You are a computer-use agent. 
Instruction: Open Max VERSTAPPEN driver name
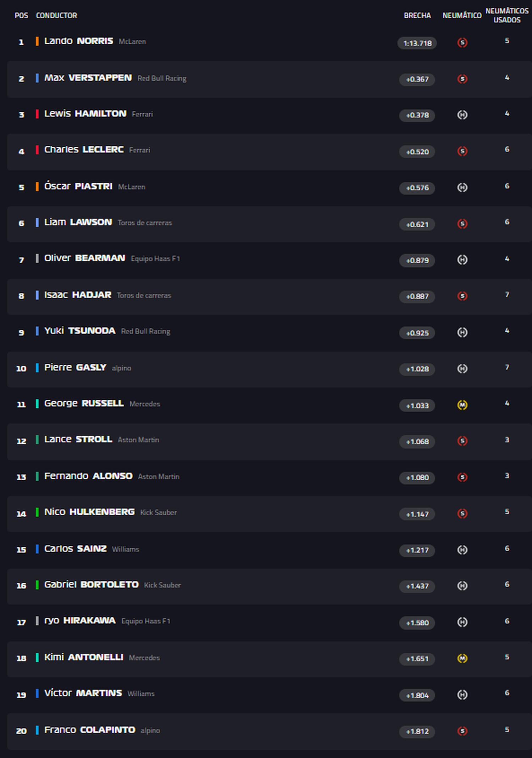[x=88, y=78]
